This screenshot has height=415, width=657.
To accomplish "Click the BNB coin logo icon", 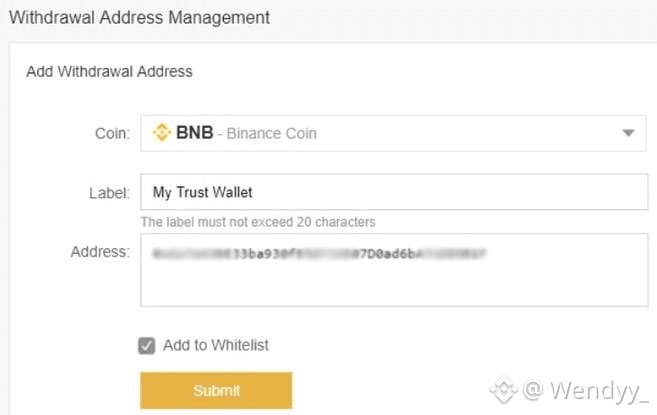I will pyautogui.click(x=161, y=133).
